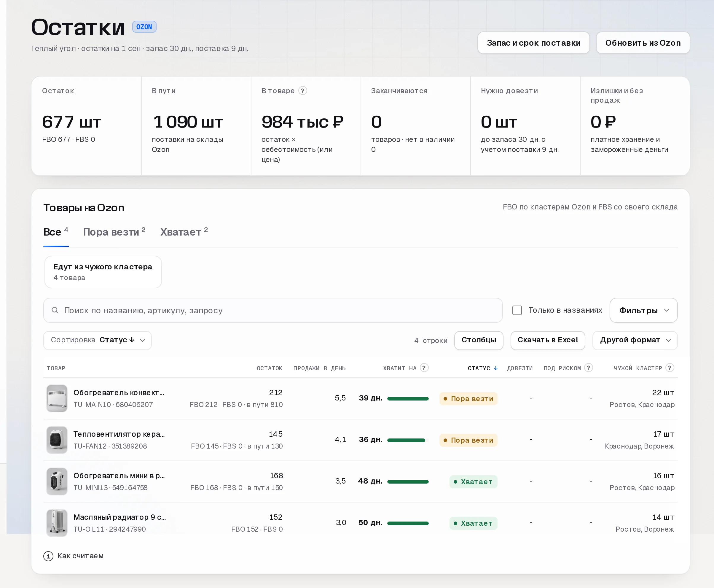Viewport: 714px width, 588px height.
Task: Click the Хватает status for TU-MINI13
Action: coord(473,482)
